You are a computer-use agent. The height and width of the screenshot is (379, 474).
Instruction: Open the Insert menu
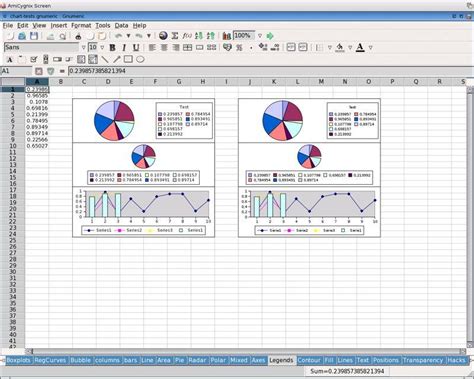point(59,25)
